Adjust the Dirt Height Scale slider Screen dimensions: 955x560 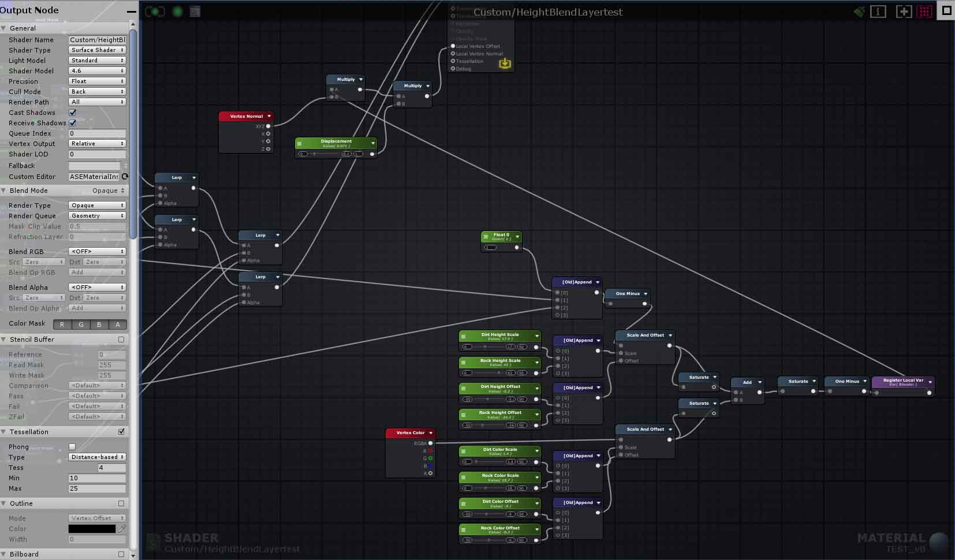tap(488, 347)
